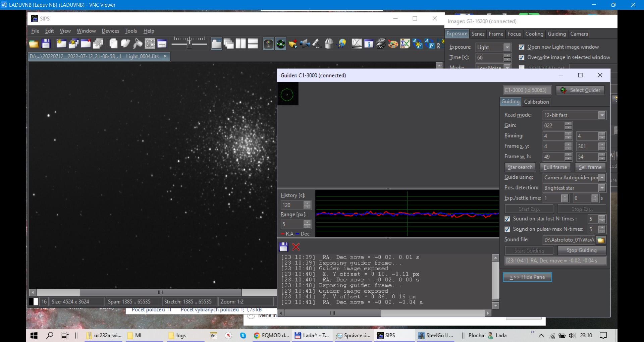This screenshot has height=342, width=644.
Task: Tile windows horizontally with the rows icon
Action: [x=253, y=44]
